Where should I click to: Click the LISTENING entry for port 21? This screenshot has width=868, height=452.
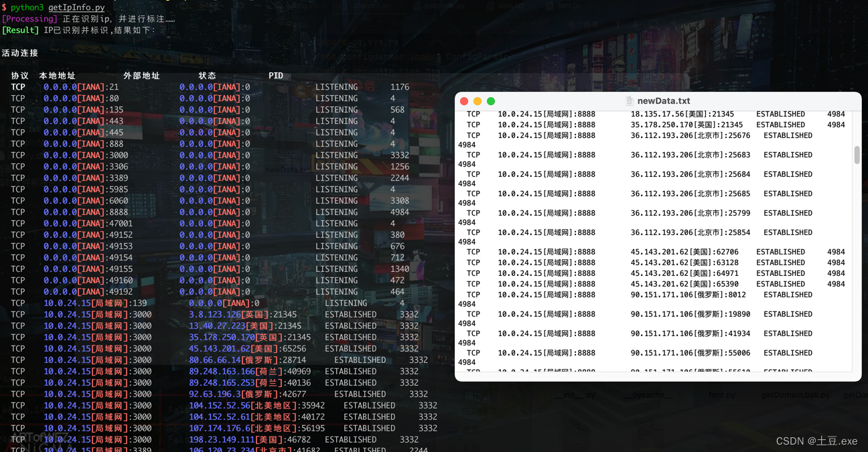tap(336, 86)
